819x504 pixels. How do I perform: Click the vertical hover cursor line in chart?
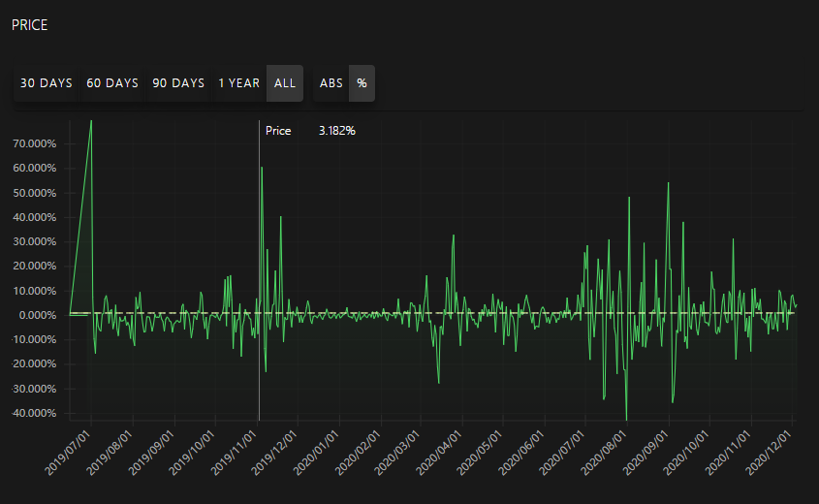click(259, 270)
